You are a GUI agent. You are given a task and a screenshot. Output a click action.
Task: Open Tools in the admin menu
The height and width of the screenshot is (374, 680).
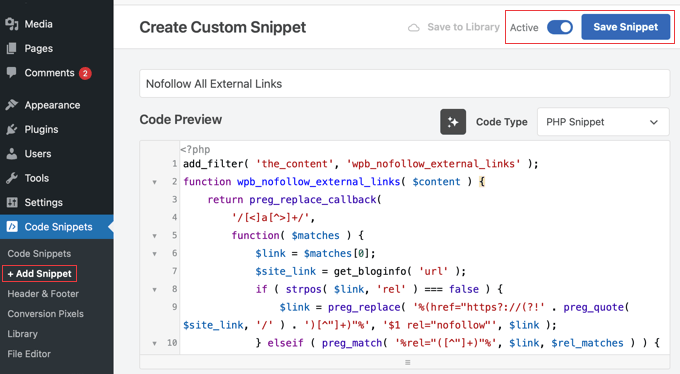[x=36, y=178]
